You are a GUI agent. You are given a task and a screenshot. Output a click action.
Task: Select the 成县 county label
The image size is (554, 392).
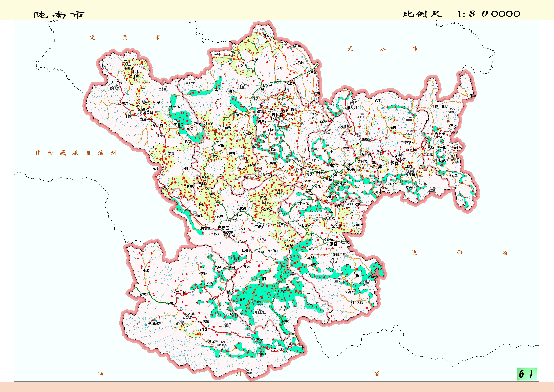pyautogui.click(x=351, y=169)
